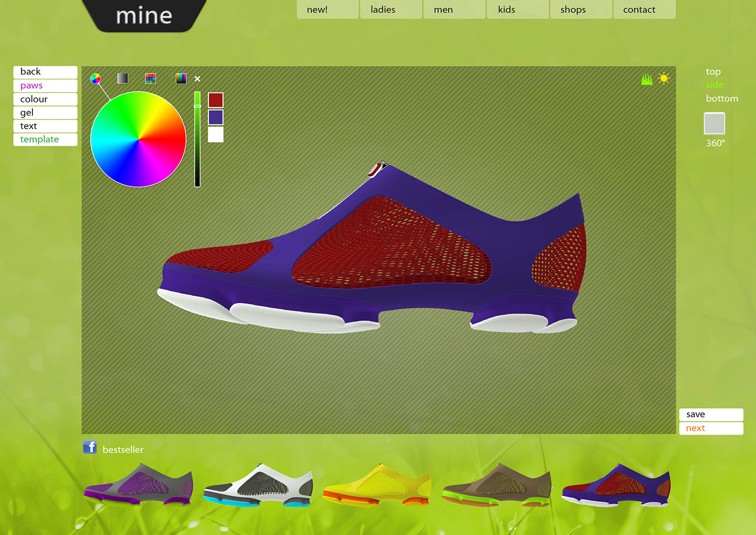This screenshot has width=756, height=535.
Task: Open the "kids" section
Action: point(506,9)
